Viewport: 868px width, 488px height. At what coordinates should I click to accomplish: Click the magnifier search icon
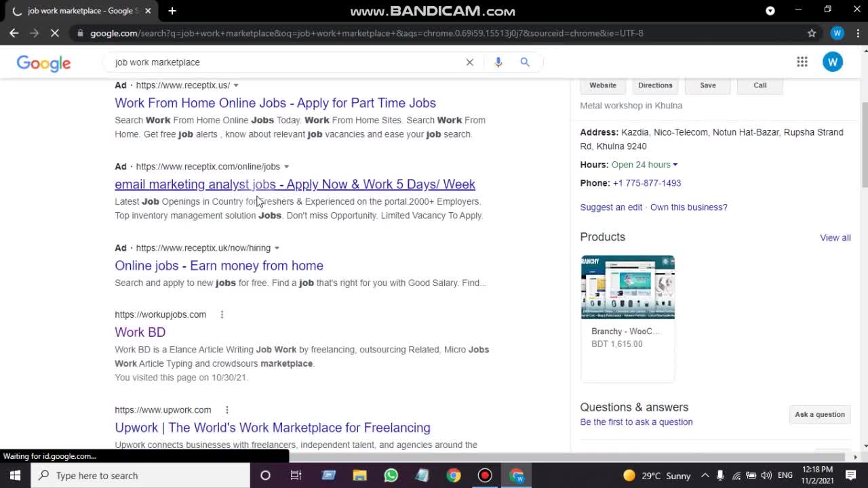tap(525, 62)
